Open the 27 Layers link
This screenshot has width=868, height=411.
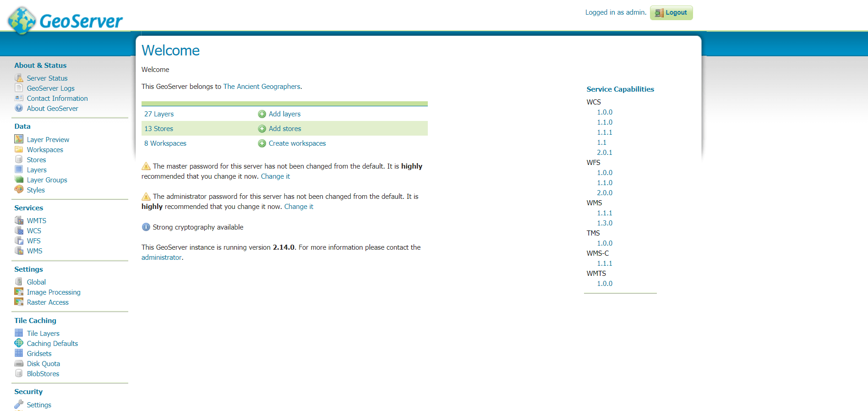[x=159, y=114]
